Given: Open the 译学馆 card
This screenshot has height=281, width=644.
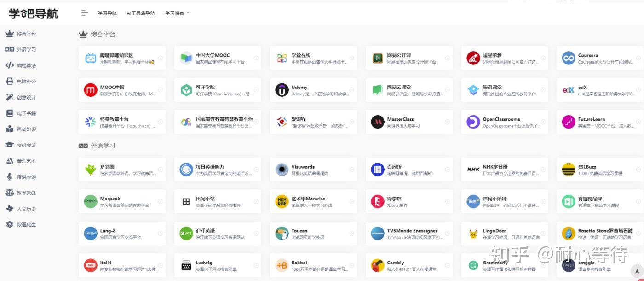Looking at the screenshot, I should 409,201.
